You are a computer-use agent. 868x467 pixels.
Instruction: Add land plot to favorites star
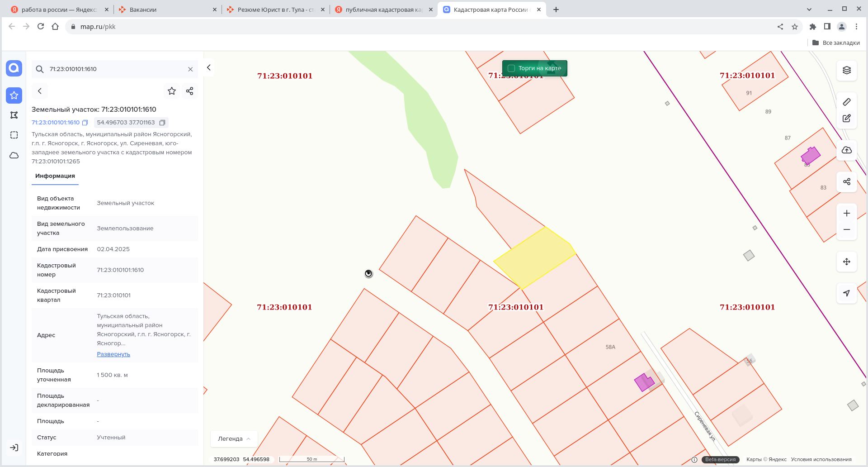point(171,91)
